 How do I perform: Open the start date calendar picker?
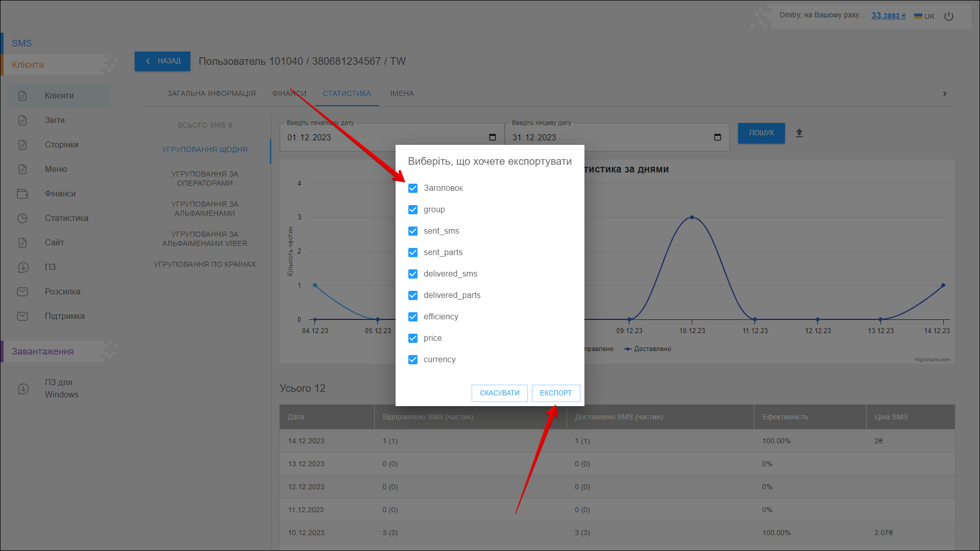pyautogui.click(x=492, y=137)
